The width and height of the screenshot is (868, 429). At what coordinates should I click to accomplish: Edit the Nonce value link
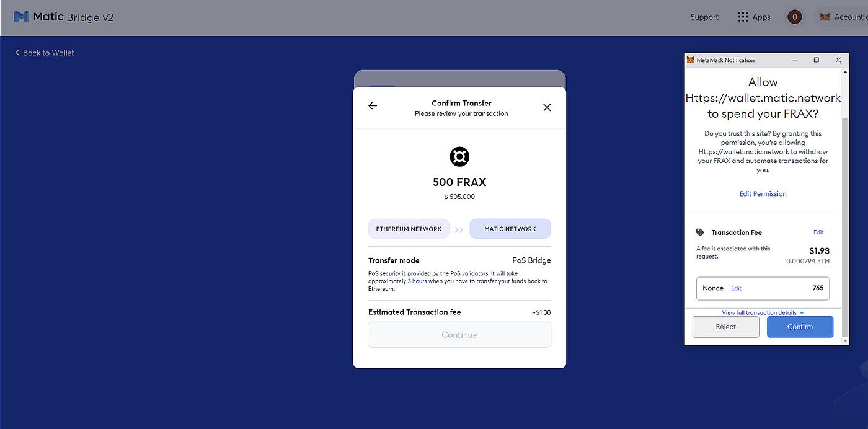coord(736,288)
